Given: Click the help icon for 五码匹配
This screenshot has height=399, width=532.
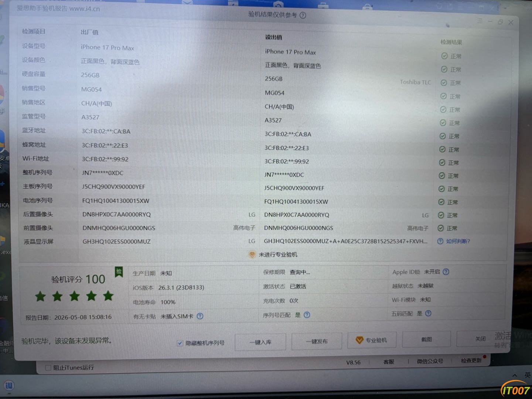Looking at the screenshot, I should (428, 313).
